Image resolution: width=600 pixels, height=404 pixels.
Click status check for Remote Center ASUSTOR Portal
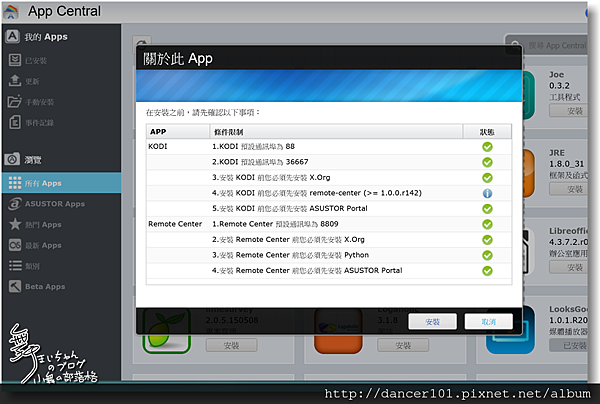[487, 270]
